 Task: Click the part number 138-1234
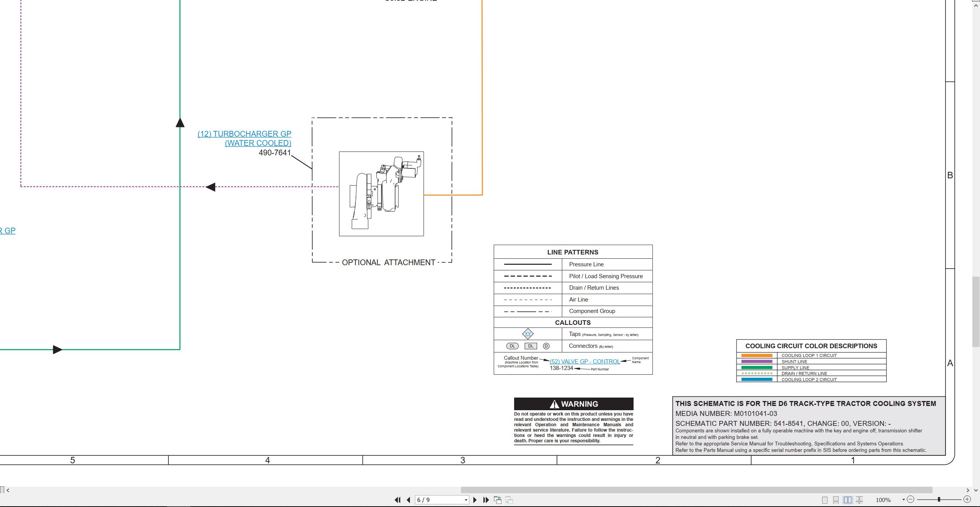point(561,368)
